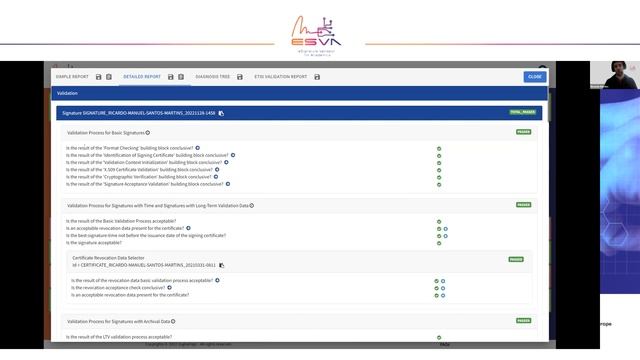Click the last 'Is an acceptable revocation data present' row in revocation selector

130,295
